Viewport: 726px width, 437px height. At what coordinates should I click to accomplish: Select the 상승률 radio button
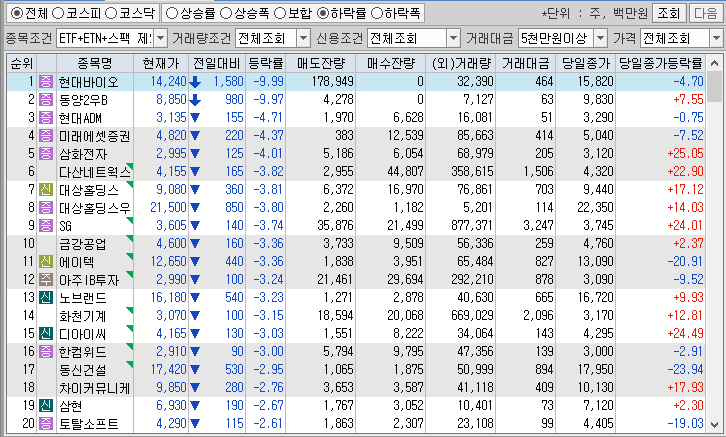[x=172, y=13]
